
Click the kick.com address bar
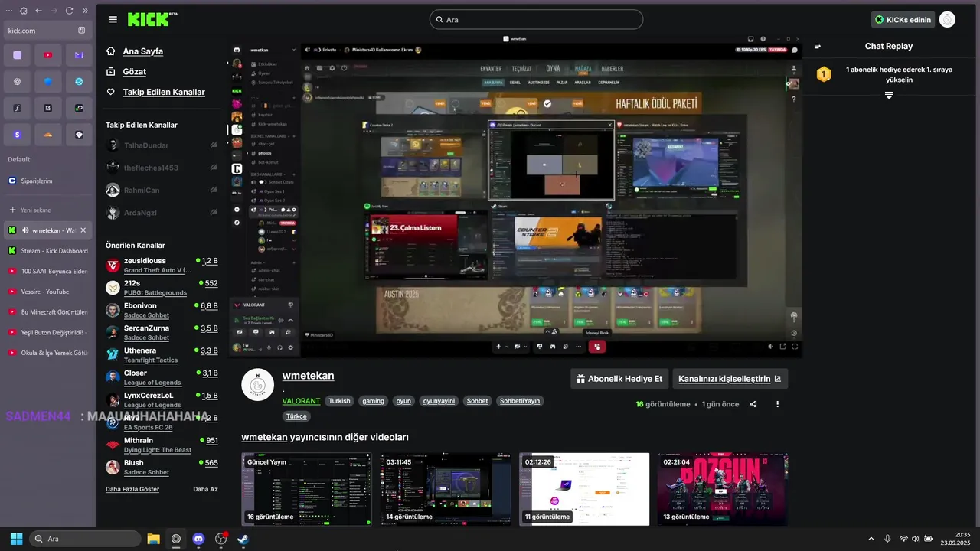[47, 31]
